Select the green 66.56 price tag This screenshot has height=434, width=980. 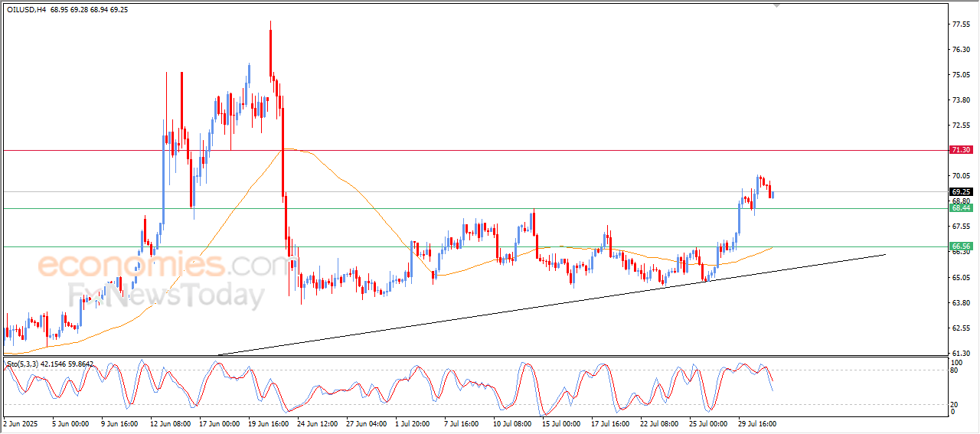[x=961, y=246]
